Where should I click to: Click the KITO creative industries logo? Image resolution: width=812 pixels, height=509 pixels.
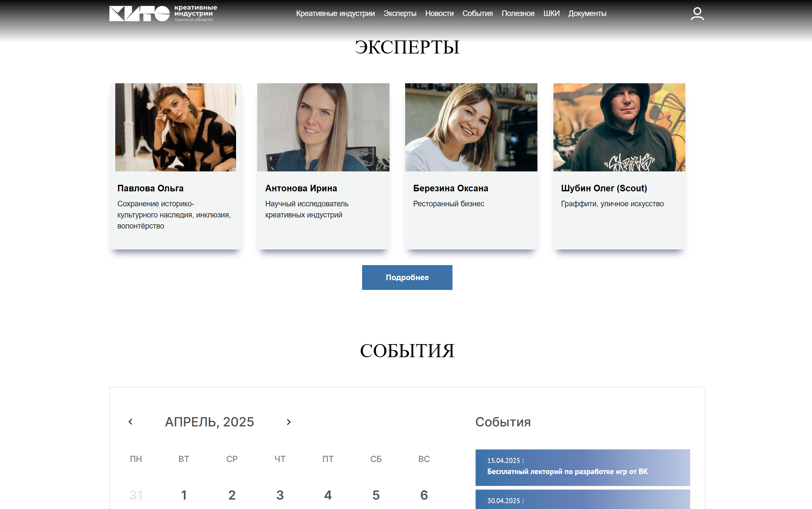(163, 13)
